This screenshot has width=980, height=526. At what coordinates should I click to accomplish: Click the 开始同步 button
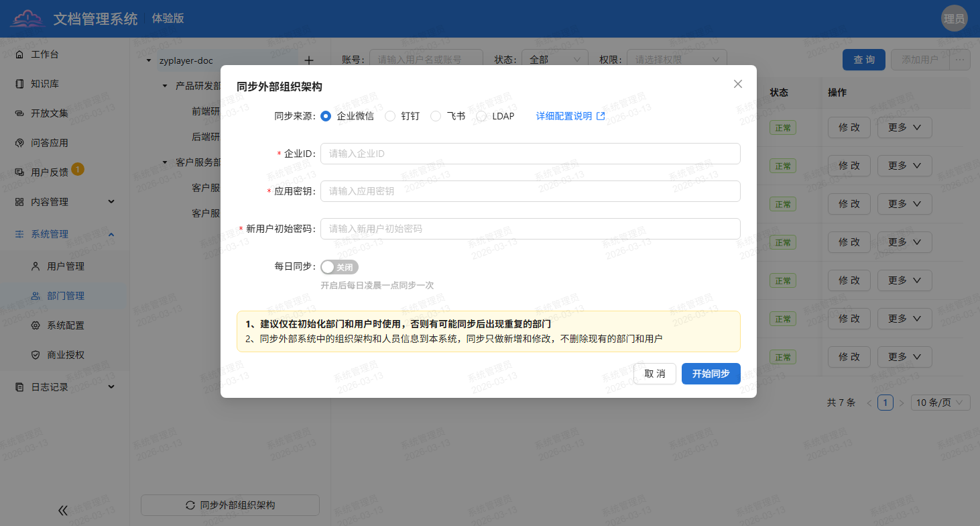tap(711, 374)
